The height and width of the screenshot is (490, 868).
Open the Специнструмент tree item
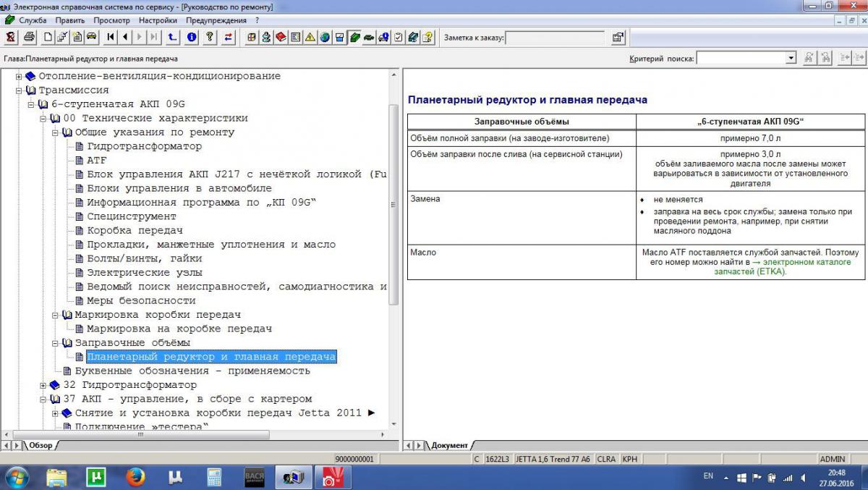click(132, 216)
